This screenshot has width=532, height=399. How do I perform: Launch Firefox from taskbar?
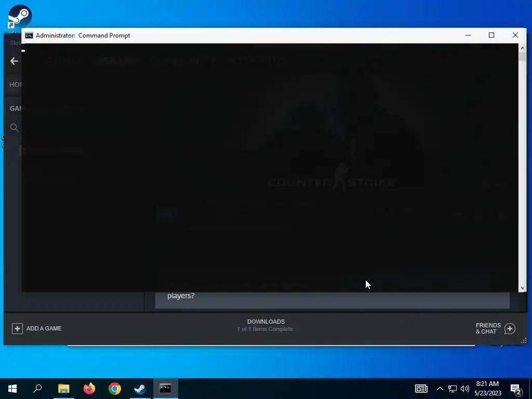click(89, 389)
